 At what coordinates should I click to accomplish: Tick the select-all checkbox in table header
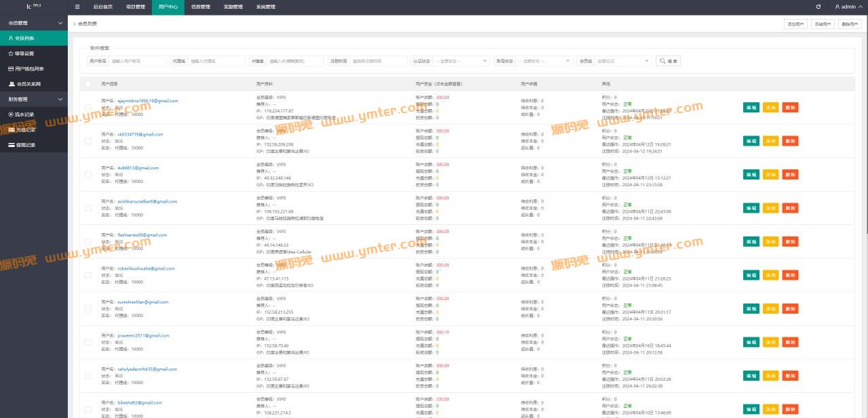pos(88,84)
